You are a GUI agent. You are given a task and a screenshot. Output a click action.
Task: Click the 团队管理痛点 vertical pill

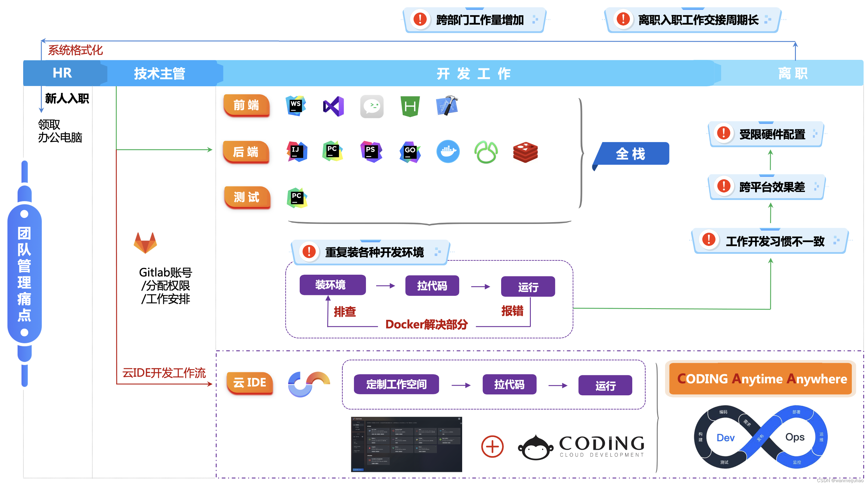point(24,274)
